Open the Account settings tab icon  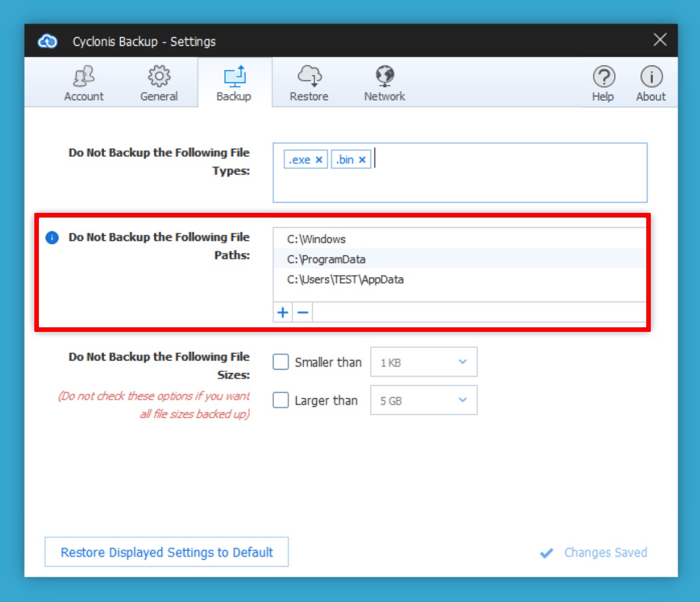[83, 76]
